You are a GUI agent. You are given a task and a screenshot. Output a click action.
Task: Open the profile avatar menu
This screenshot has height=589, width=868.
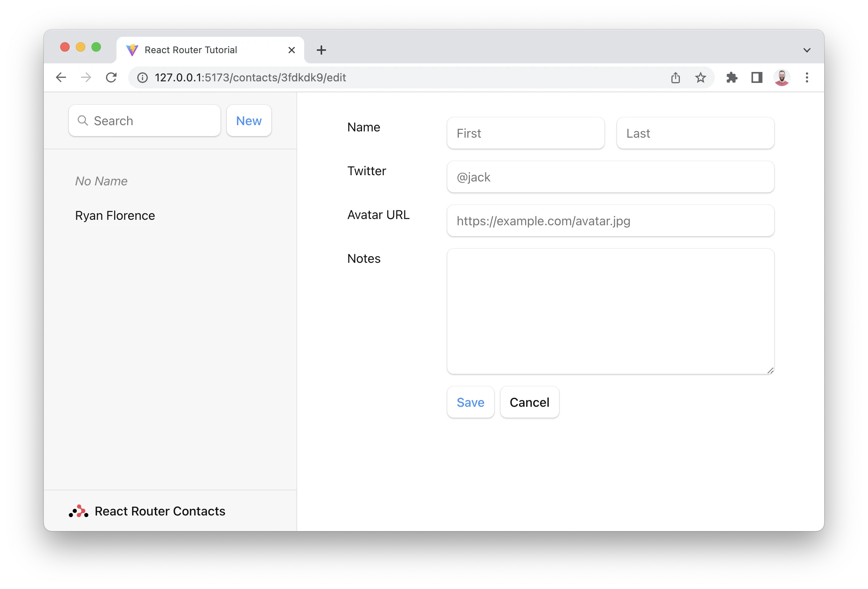(782, 77)
